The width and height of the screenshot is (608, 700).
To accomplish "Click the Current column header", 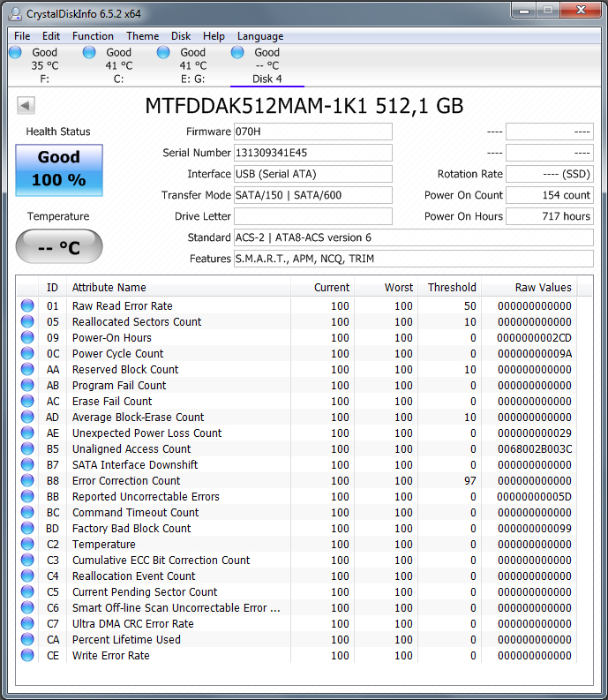I will pos(322,288).
